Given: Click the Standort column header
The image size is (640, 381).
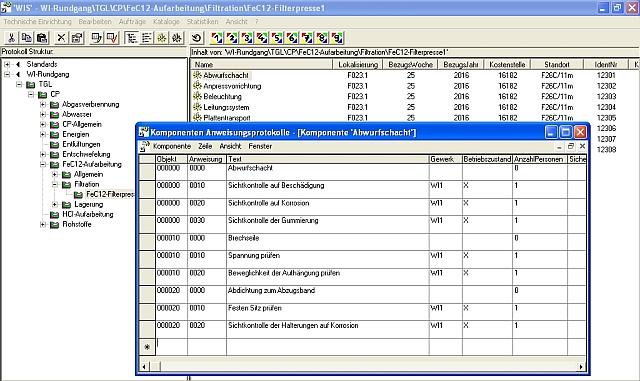Looking at the screenshot, I should click(x=557, y=65).
